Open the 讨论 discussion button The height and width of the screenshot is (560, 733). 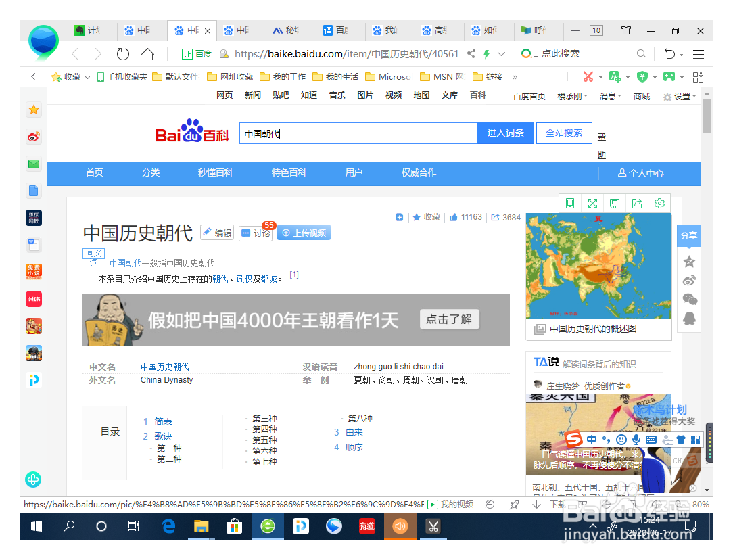pyautogui.click(x=256, y=233)
